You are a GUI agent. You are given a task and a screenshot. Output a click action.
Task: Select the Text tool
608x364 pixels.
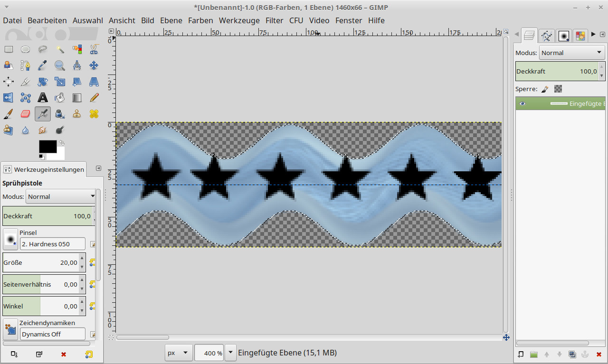coord(43,98)
